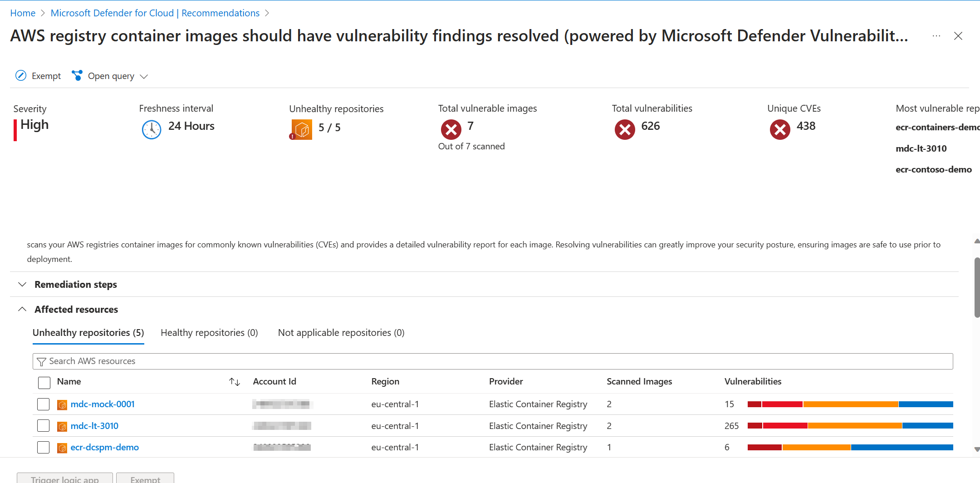Focus the Search AWS resources field
Screen dimensions: 980x483
[x=492, y=361]
